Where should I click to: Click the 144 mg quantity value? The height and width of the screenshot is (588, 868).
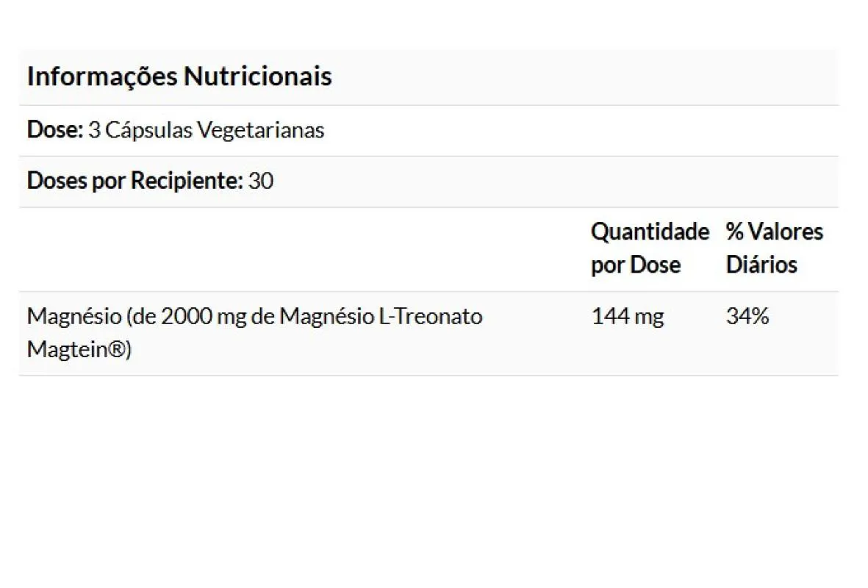tap(627, 317)
